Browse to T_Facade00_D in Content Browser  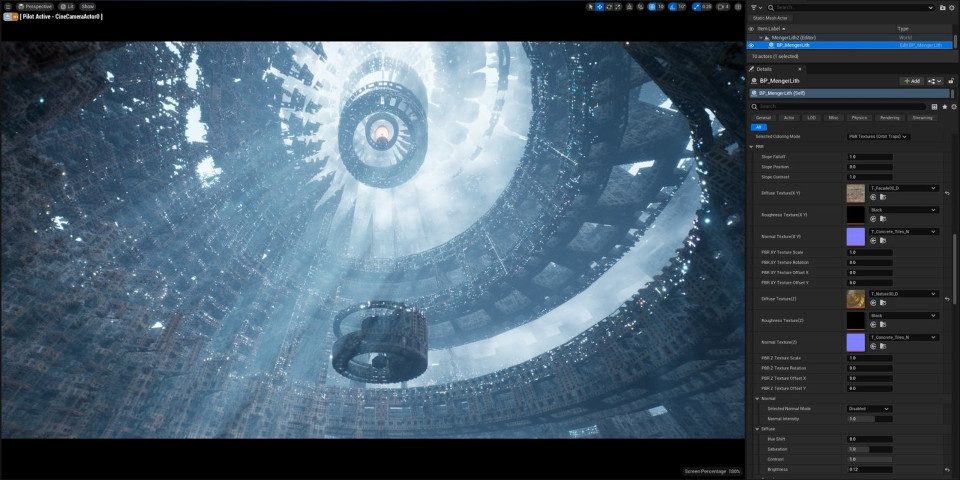point(884,198)
